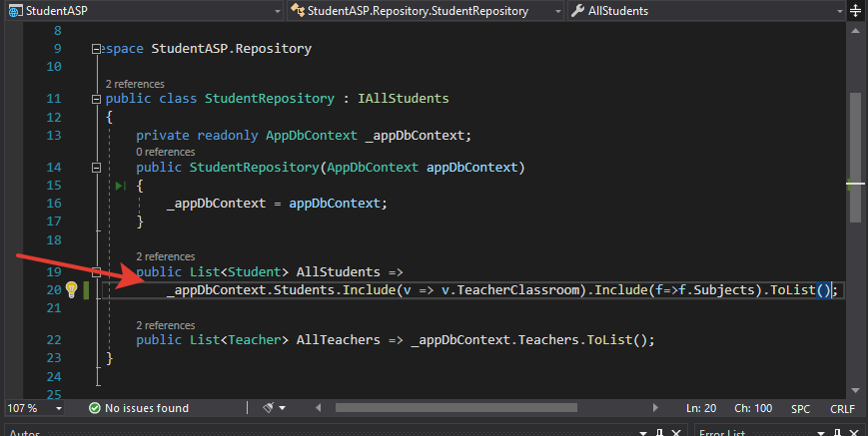Open '2 references' above AllStudents property

point(166,257)
